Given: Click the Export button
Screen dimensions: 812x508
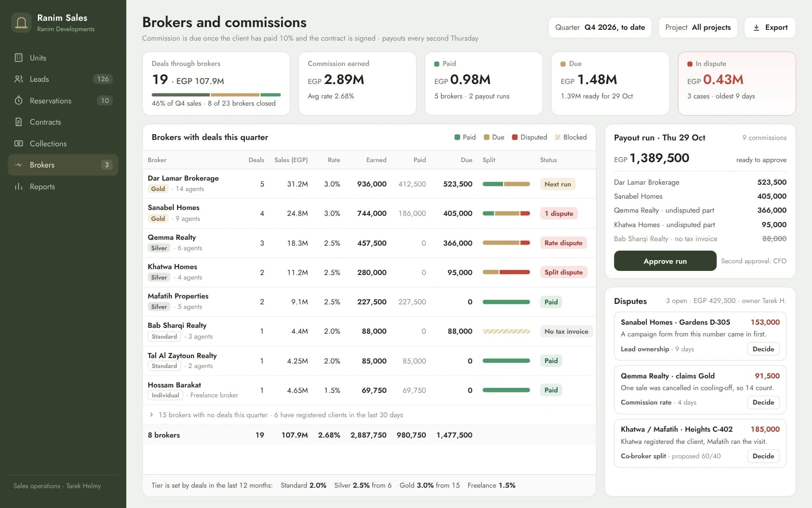Looking at the screenshot, I should click(x=770, y=28).
